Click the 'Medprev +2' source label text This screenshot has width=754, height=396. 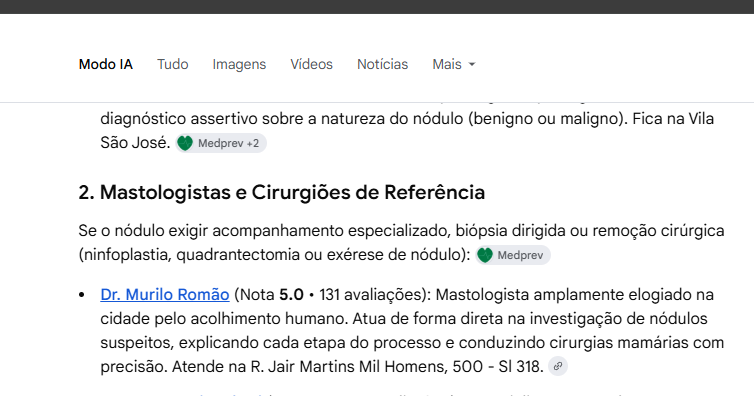click(x=228, y=143)
